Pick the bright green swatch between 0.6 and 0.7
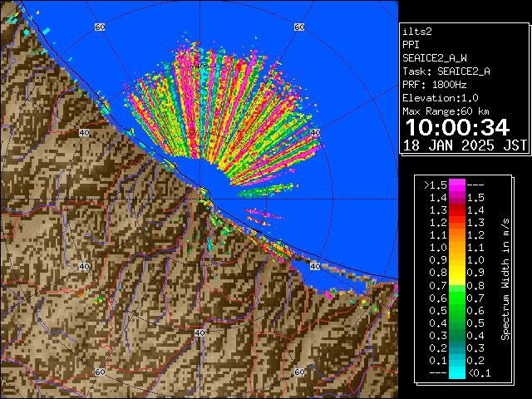Screen dimensions: 532x399 (x=457, y=298)
